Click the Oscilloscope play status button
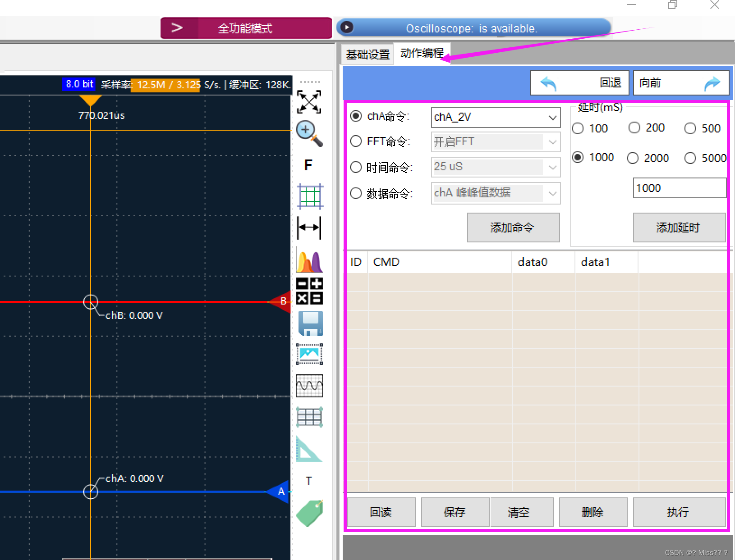The height and width of the screenshot is (560, 735). [346, 27]
